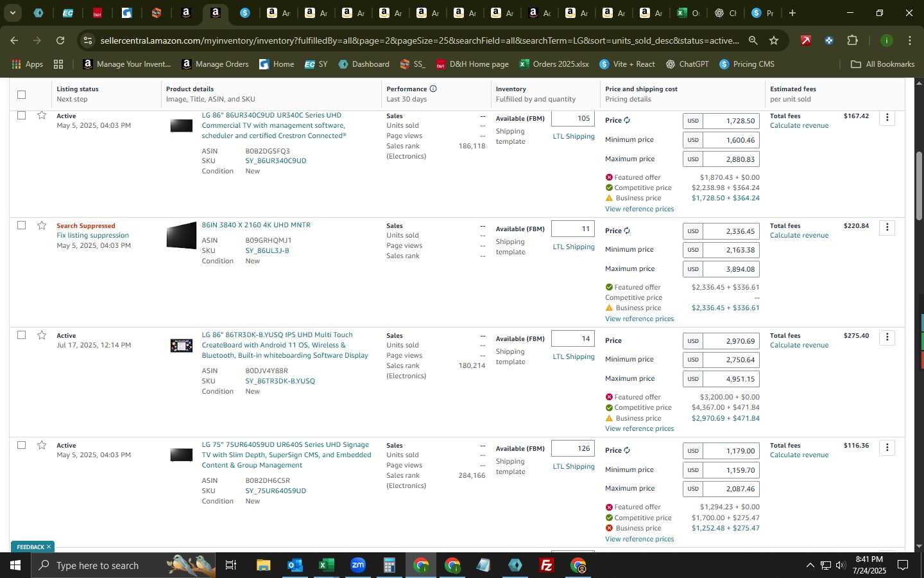924x578 pixels.
Task: Open Windows Start menu
Action: [15, 565]
